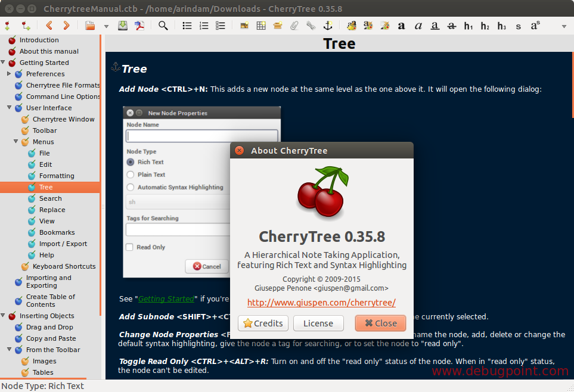Open the Create Table of Contents node
Image resolution: width=574 pixels, height=392 pixels.
[x=51, y=300]
